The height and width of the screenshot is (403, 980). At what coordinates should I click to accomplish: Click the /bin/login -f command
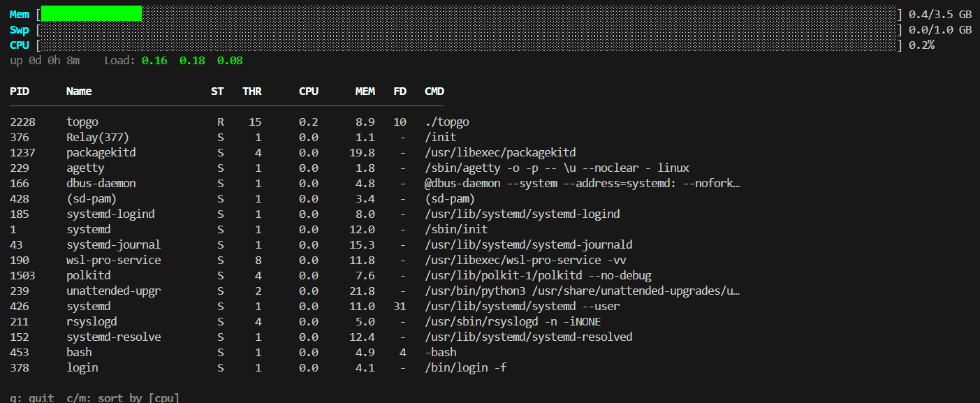(466, 368)
